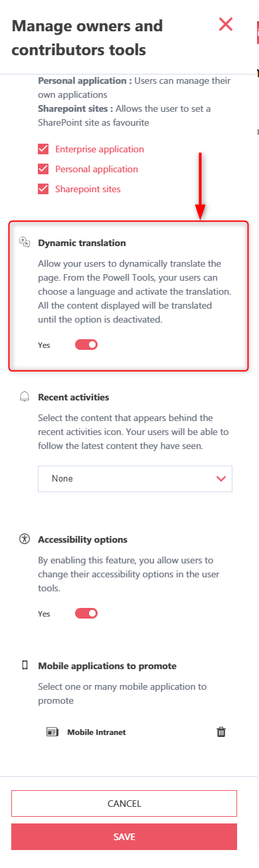259x868 pixels.
Task: Click the SAVE button
Action: pyautogui.click(x=124, y=837)
